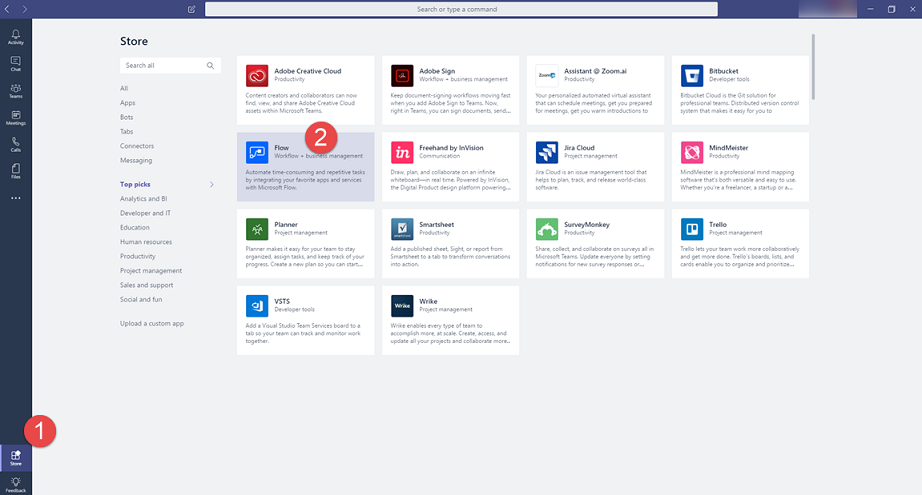Viewport: 922px width, 495px height.
Task: Open Files in the left sidebar
Action: coord(15,172)
